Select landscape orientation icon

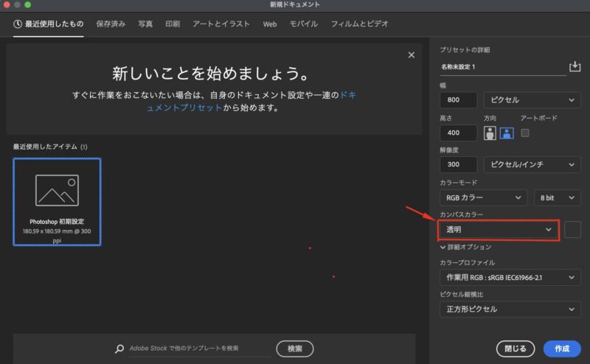[x=507, y=133]
